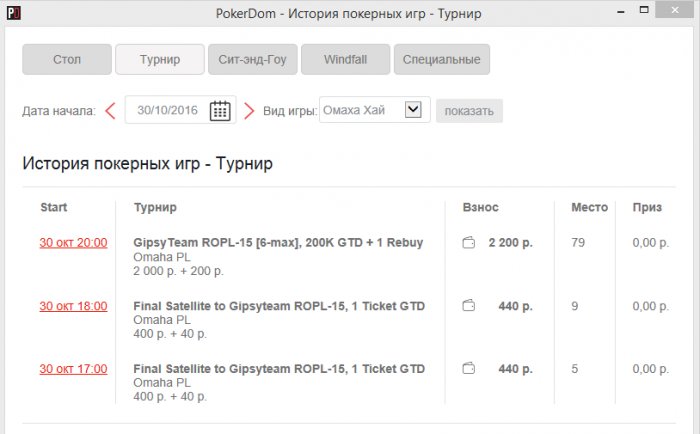The width and height of the screenshot is (700, 434).
Task: Switch to the Сит-энд-Гоу tab
Action: click(x=253, y=59)
